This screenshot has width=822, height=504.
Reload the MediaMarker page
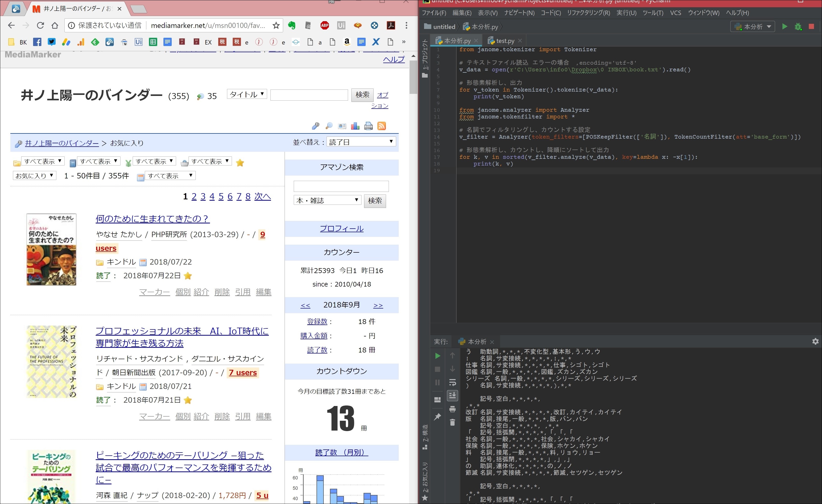[x=40, y=25]
